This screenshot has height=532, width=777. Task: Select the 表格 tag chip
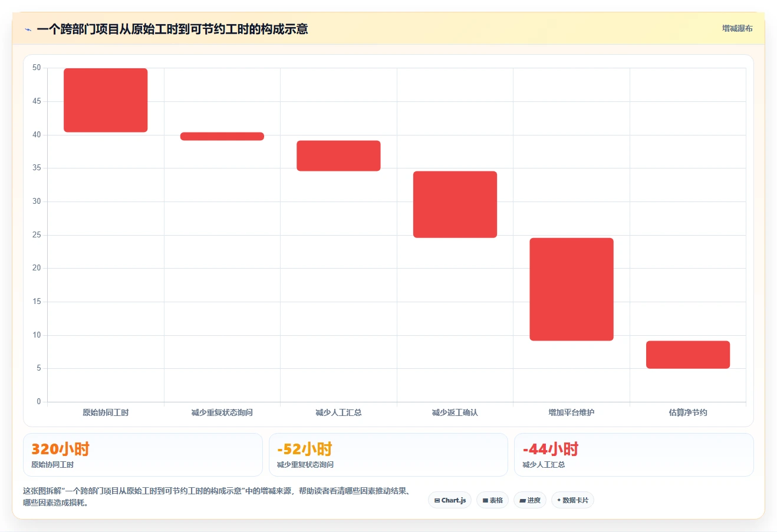[x=492, y=500]
